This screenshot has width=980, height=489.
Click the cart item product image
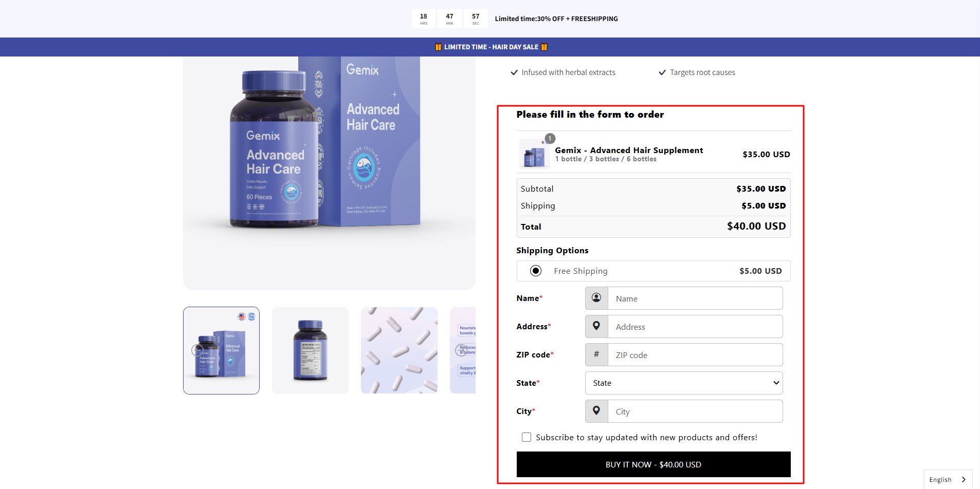(534, 155)
